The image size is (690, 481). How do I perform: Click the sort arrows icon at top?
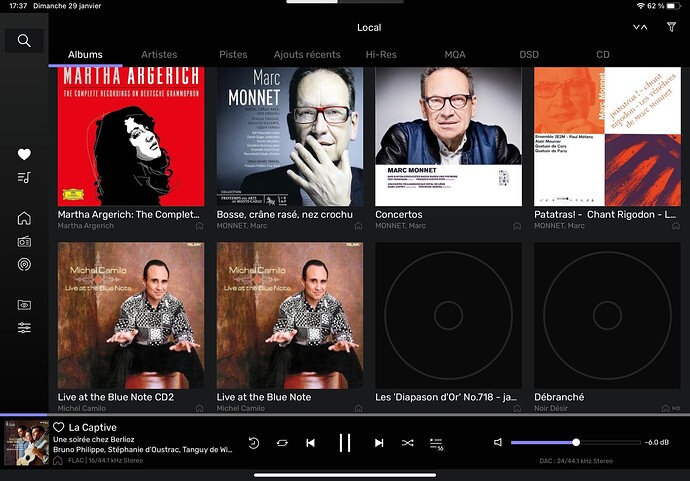pos(640,27)
